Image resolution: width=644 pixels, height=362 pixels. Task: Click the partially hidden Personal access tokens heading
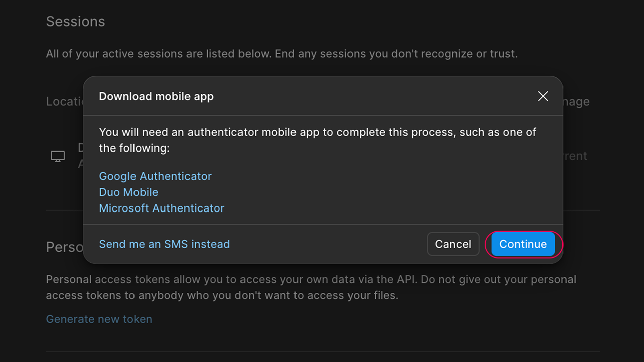click(x=64, y=247)
